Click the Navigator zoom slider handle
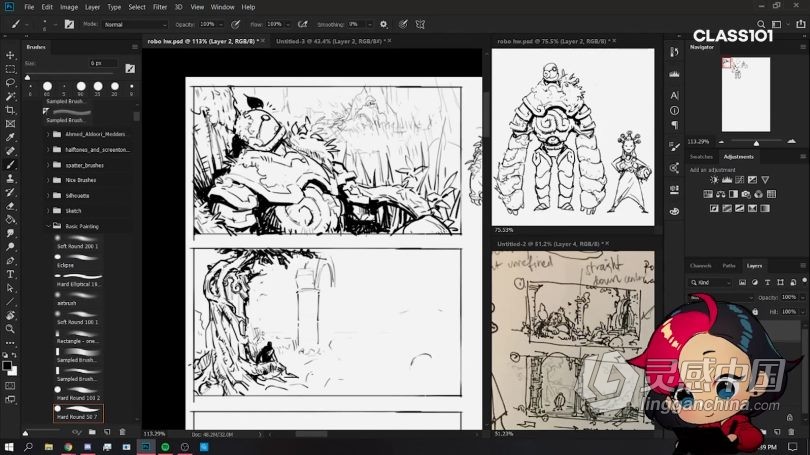 click(x=756, y=143)
